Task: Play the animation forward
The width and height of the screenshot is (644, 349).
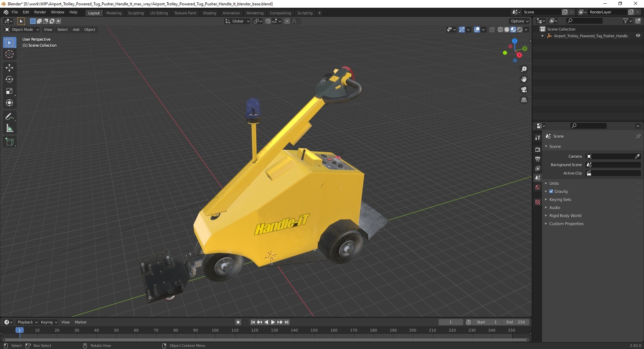Action: [x=273, y=322]
